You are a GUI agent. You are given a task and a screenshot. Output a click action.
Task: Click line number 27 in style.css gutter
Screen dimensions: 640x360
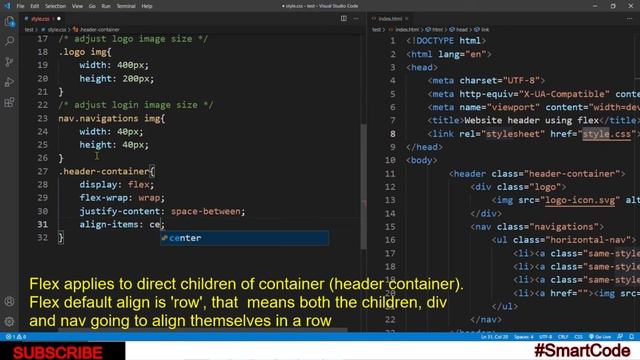click(x=42, y=171)
